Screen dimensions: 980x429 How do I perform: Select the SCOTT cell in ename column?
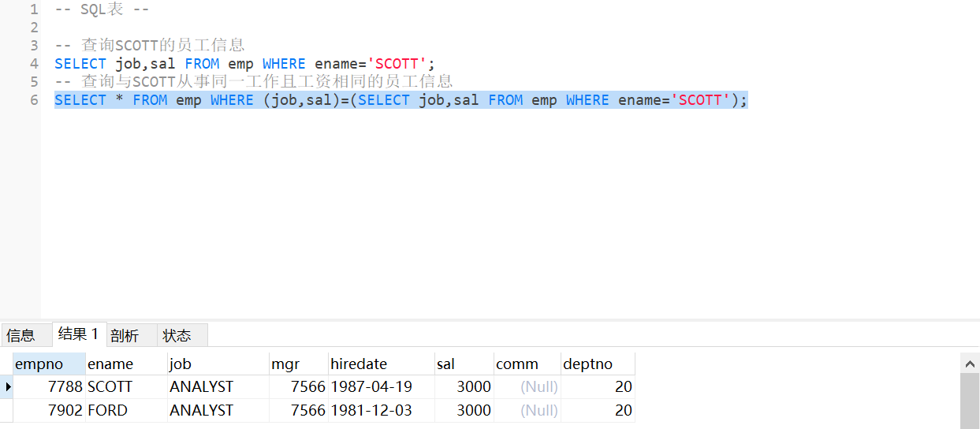coord(126,387)
